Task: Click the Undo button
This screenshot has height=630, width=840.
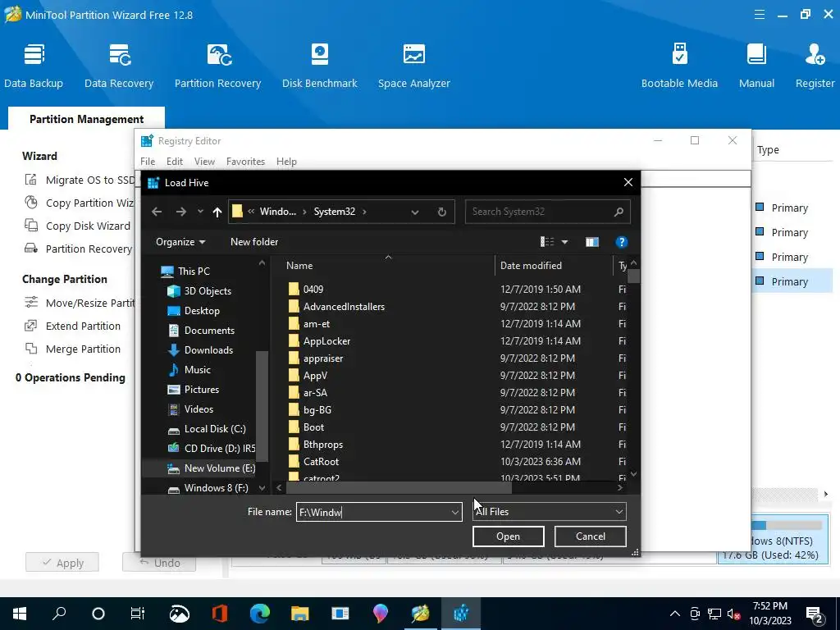Action: (159, 563)
